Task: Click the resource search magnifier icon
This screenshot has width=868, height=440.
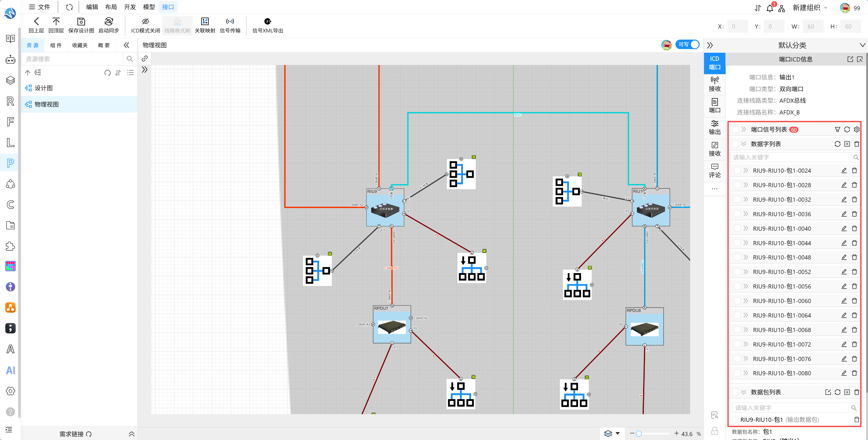Action: [x=130, y=59]
